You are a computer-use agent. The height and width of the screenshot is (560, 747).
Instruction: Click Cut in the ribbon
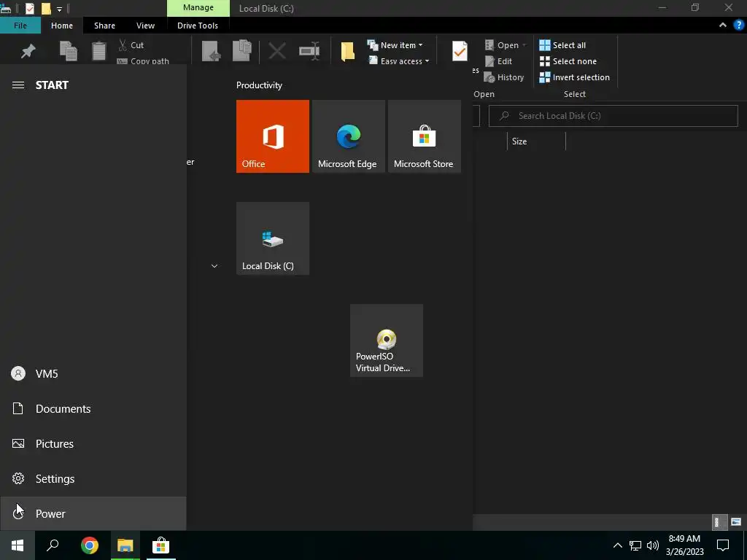pos(131,44)
